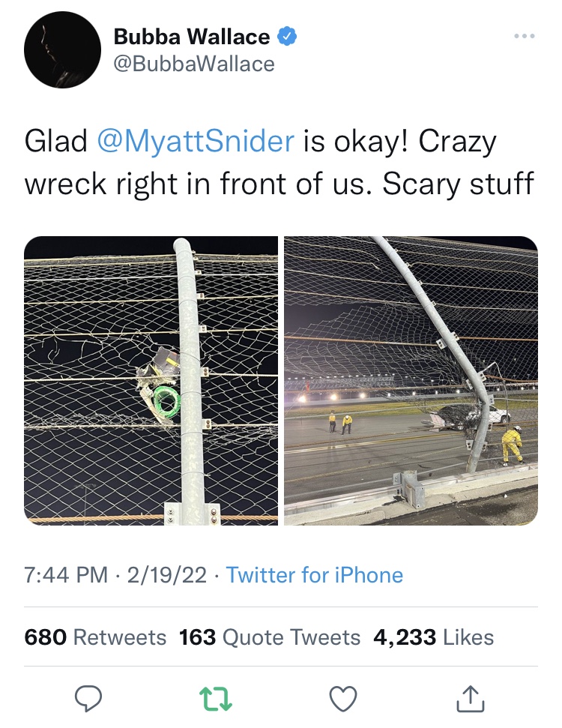Open the @BubbaWallace handle

pyautogui.click(x=193, y=64)
